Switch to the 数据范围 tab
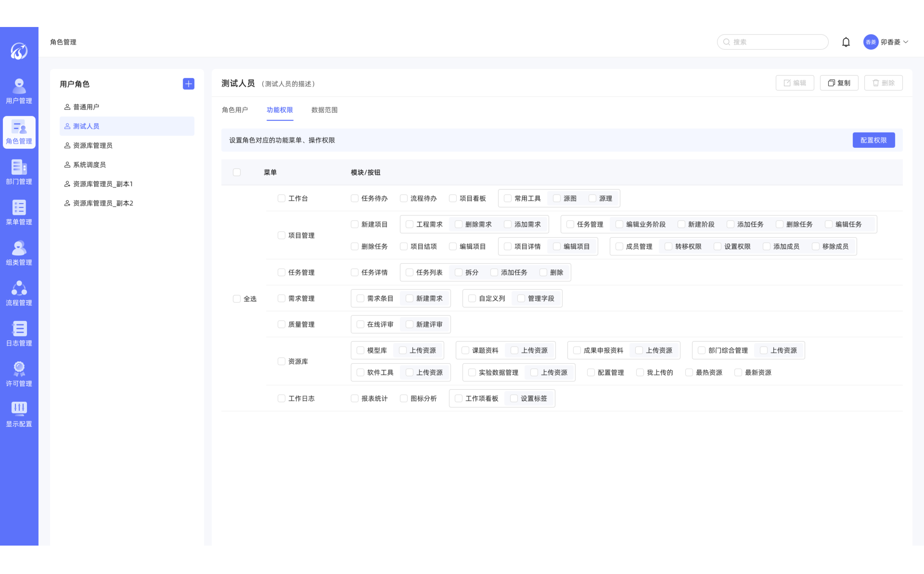The width and height of the screenshot is (924, 574). tap(324, 110)
